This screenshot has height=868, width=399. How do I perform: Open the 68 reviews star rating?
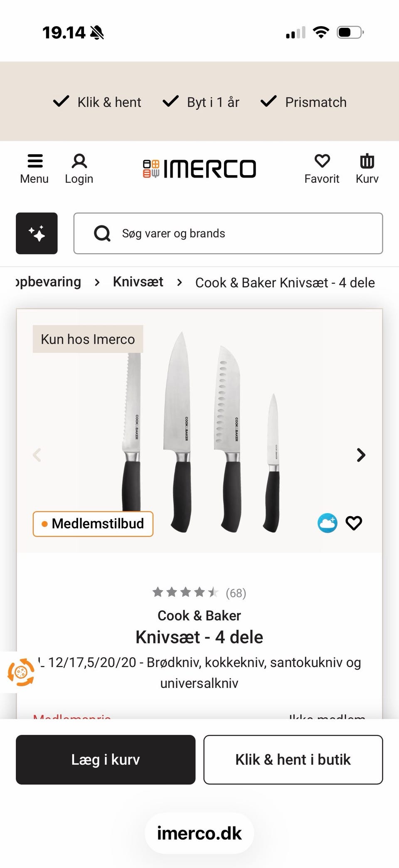click(199, 592)
